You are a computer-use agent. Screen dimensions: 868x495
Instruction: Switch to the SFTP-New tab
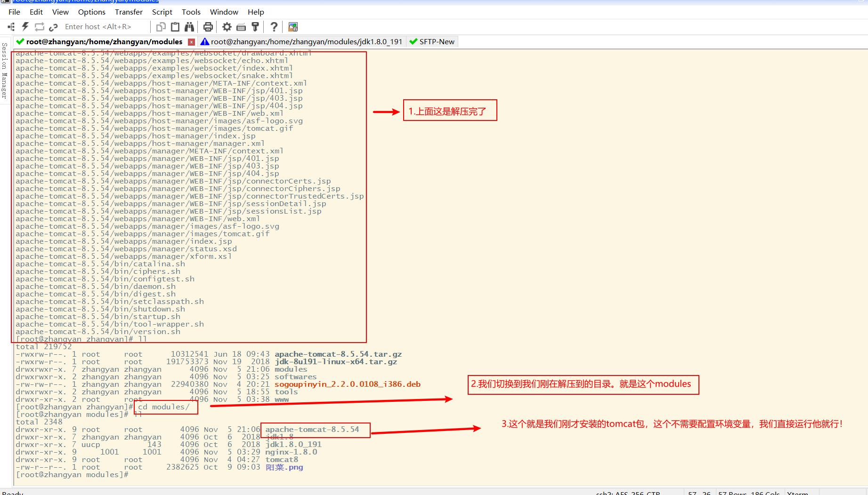(437, 41)
